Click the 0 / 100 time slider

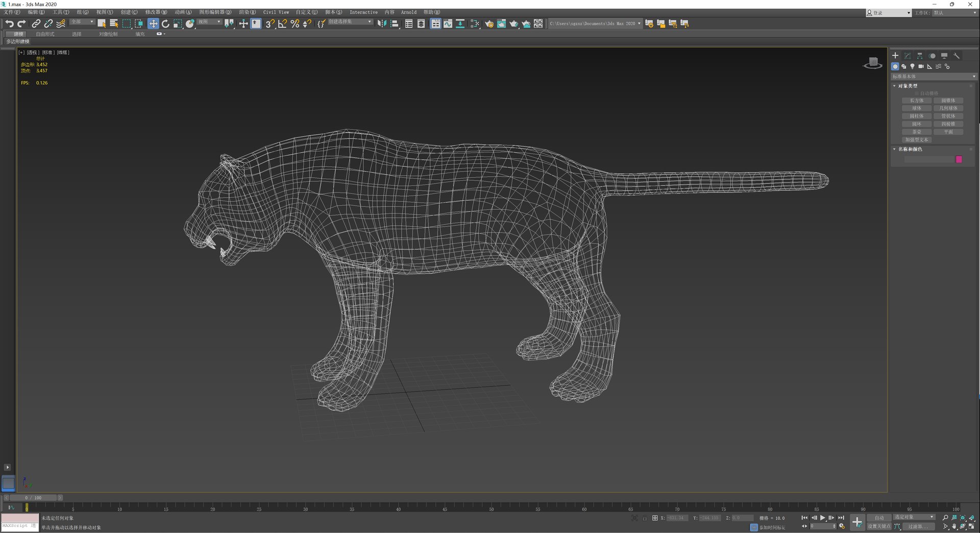click(x=33, y=498)
